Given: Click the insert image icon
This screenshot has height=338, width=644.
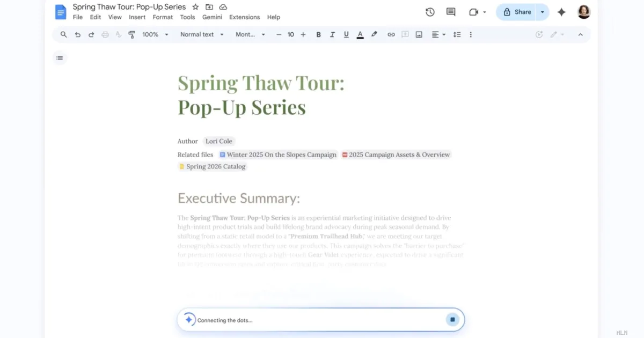Looking at the screenshot, I should click(x=419, y=34).
